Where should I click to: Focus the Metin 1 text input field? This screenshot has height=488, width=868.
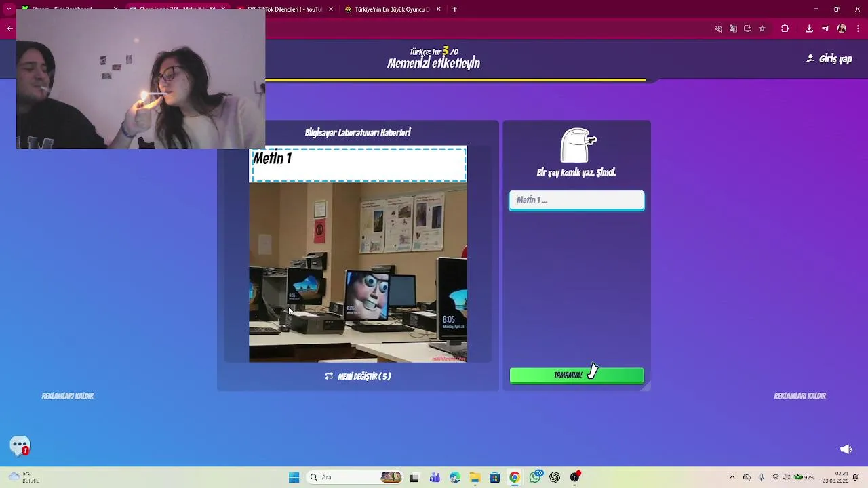[576, 200]
